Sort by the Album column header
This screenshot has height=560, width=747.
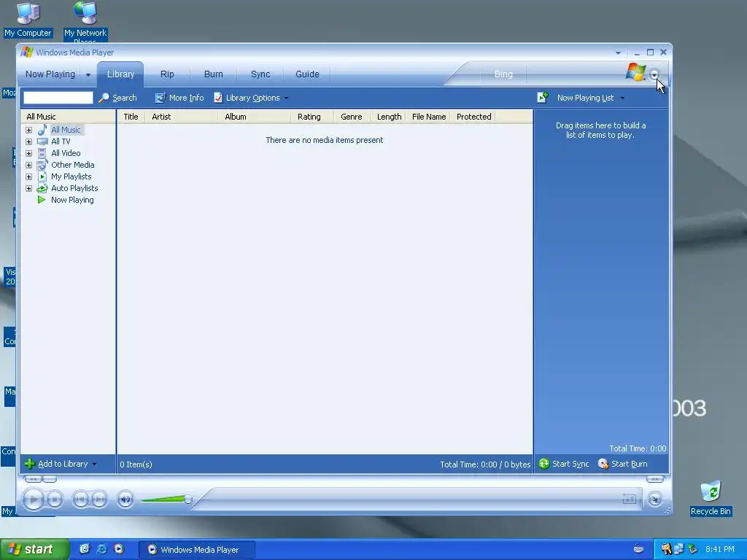255,117
